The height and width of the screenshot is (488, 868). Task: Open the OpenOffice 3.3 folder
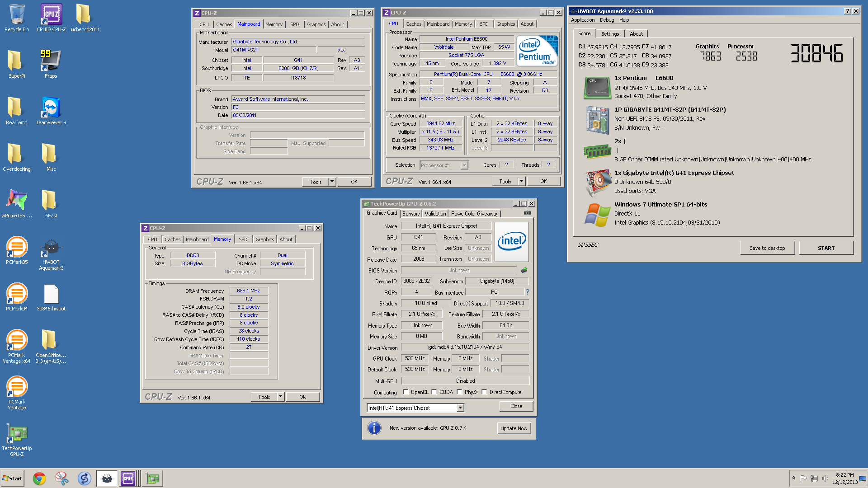51,347
